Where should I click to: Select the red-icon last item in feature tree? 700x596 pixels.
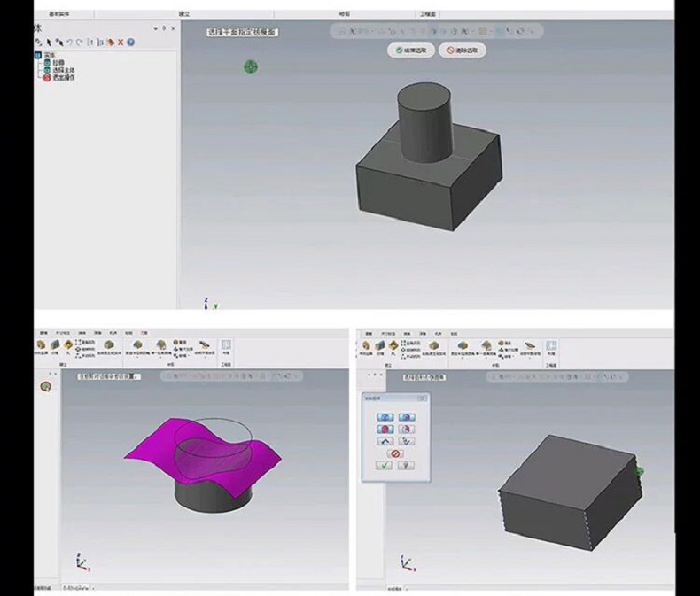coord(62,77)
